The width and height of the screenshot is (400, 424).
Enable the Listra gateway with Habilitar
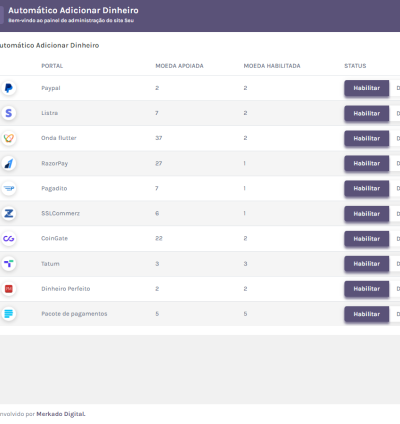pos(367,113)
